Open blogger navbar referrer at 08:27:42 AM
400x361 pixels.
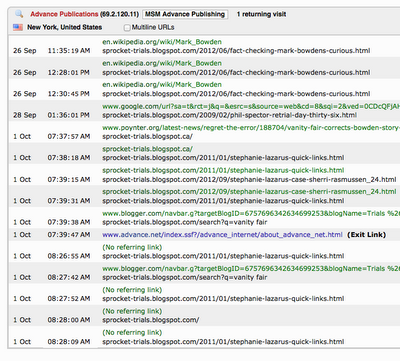251,269
